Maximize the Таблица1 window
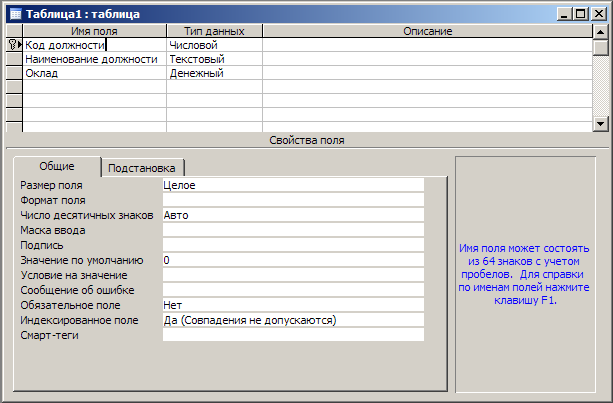Image resolution: width=613 pixels, height=403 pixels. coord(581,14)
